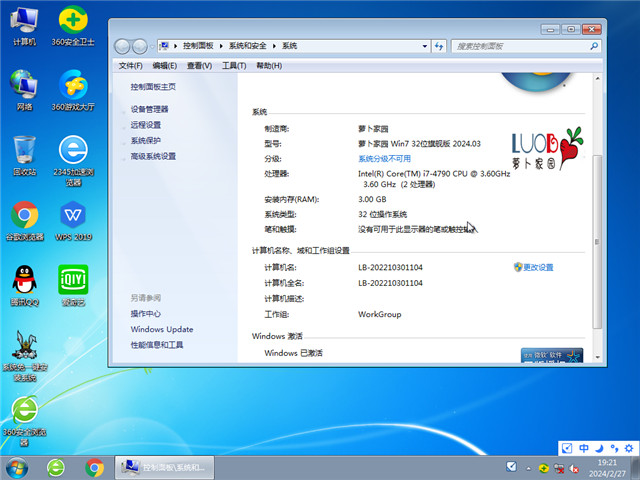Screen dimensions: 640x480
Task: Expand the arrow after 控制面板 breadcrumb
Action: [221, 46]
